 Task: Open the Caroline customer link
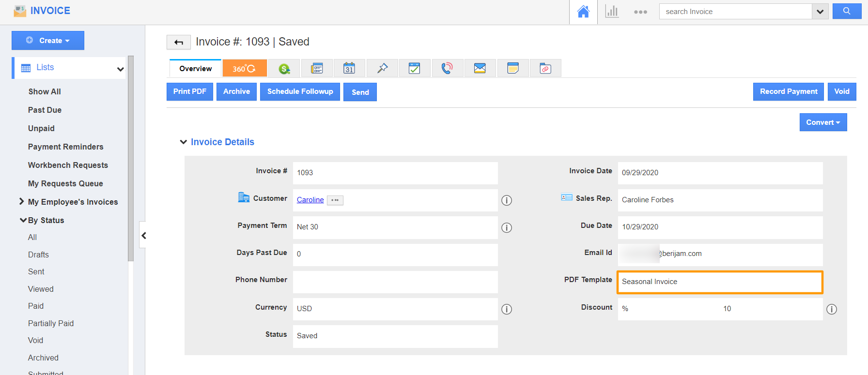310,200
